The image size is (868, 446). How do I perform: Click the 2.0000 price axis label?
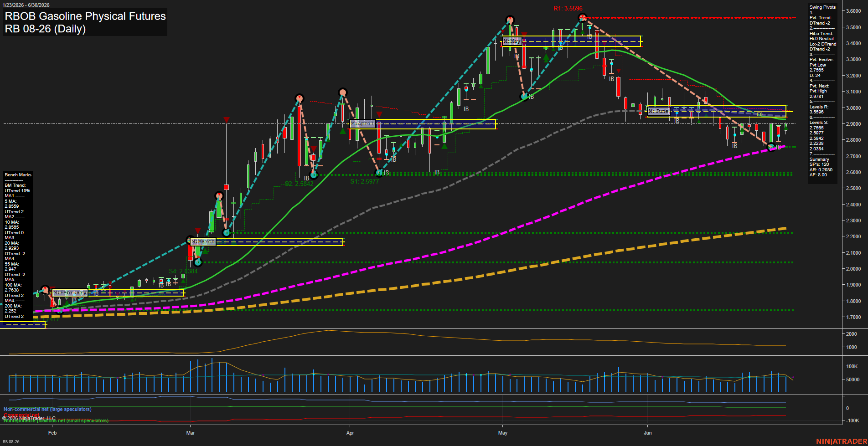coord(853,269)
